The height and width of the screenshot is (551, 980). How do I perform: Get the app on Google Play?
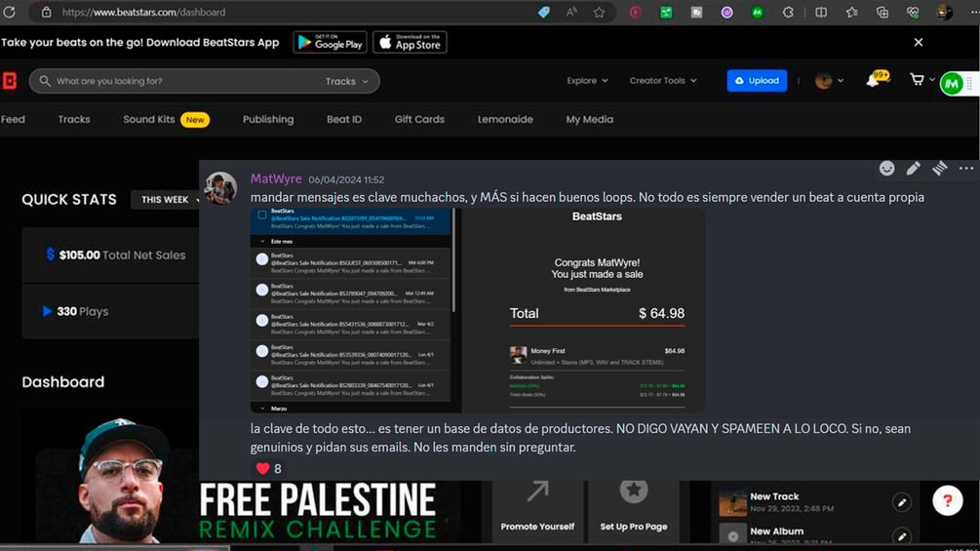330,43
